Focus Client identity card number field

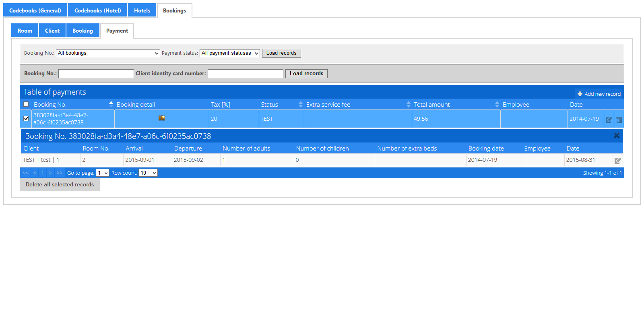[246, 74]
